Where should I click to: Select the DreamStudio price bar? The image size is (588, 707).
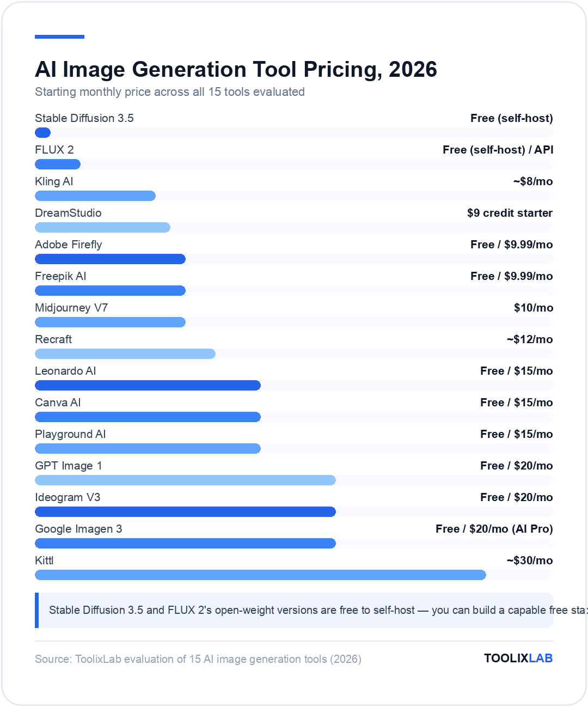pyautogui.click(x=102, y=227)
